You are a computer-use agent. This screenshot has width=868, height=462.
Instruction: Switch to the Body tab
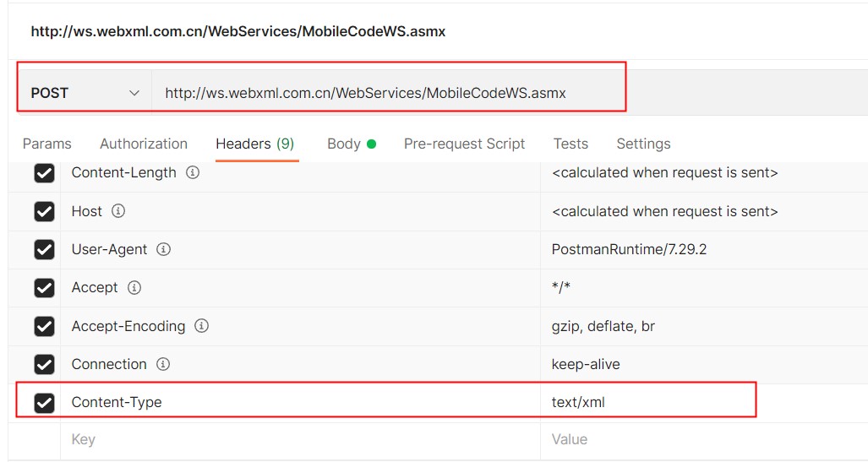[x=344, y=144]
